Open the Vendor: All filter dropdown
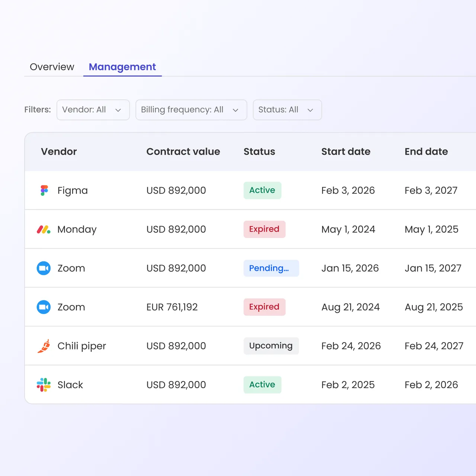This screenshot has width=476, height=476. (93, 110)
